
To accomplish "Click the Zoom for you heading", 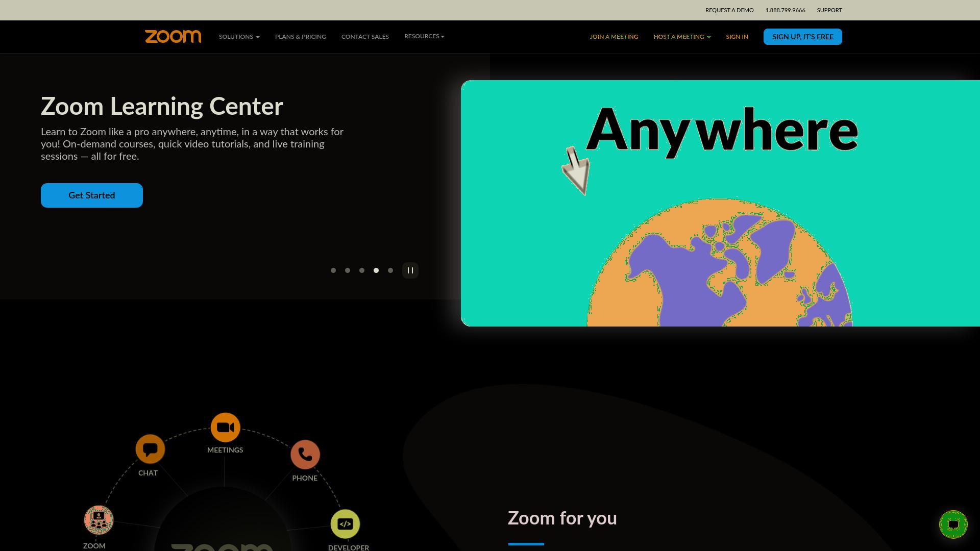I will [562, 518].
